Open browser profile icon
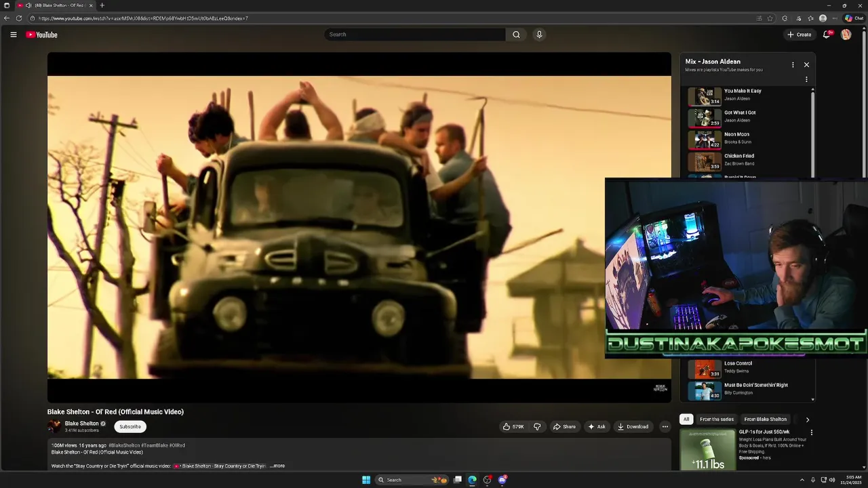 coord(823,18)
